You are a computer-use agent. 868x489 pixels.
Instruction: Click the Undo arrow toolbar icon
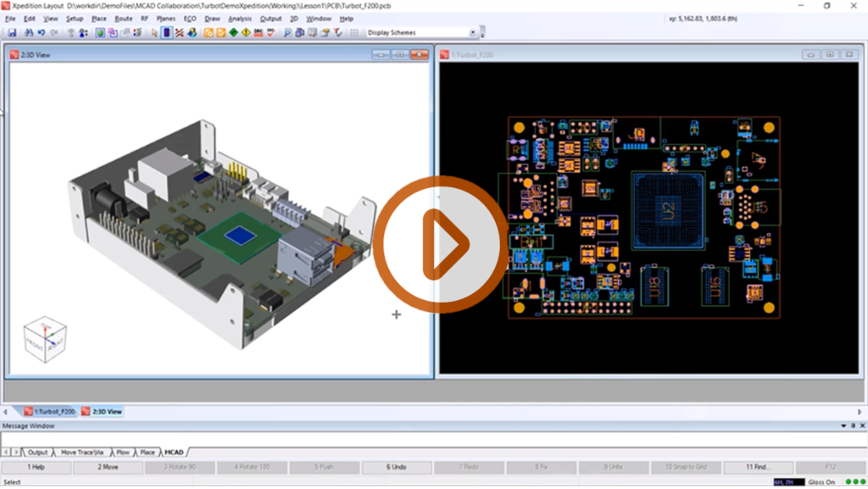click(x=41, y=33)
